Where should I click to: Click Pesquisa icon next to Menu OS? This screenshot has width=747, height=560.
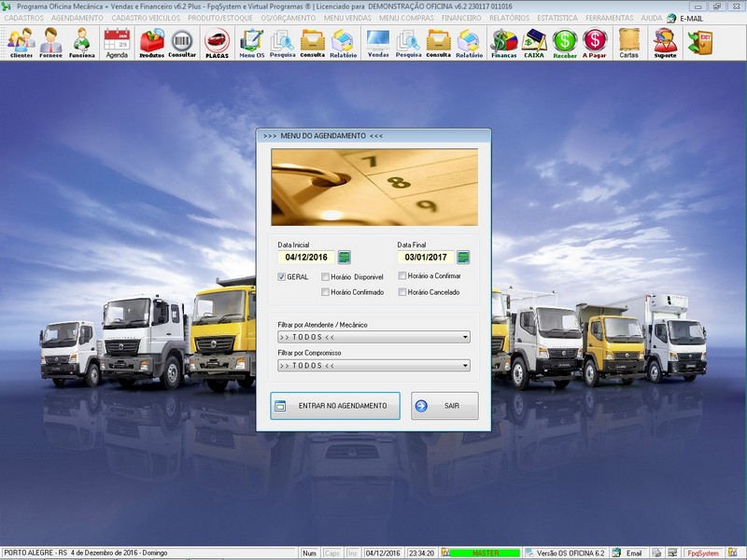tap(283, 42)
